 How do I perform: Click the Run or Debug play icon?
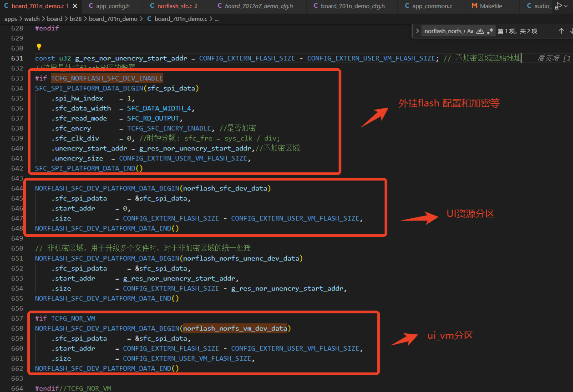tap(559, 6)
